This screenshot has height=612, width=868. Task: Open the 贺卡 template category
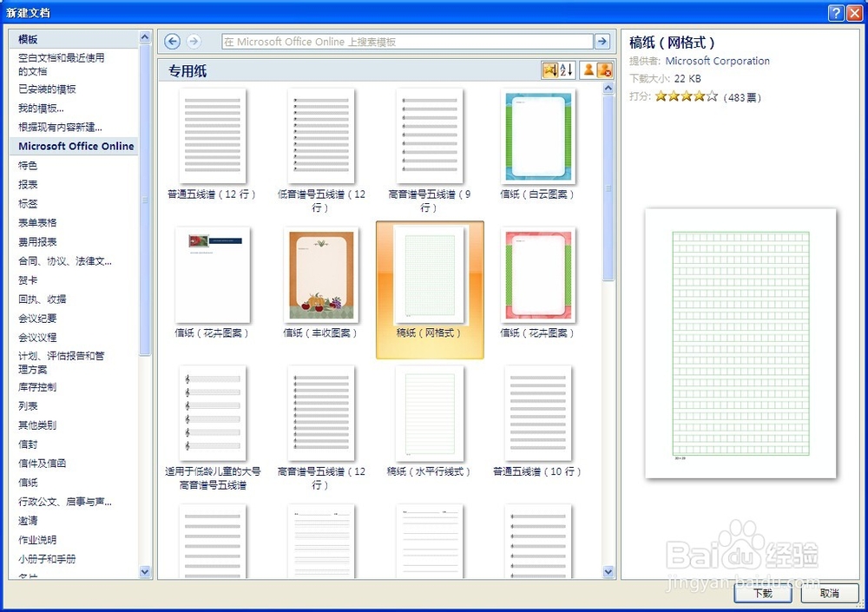(28, 280)
